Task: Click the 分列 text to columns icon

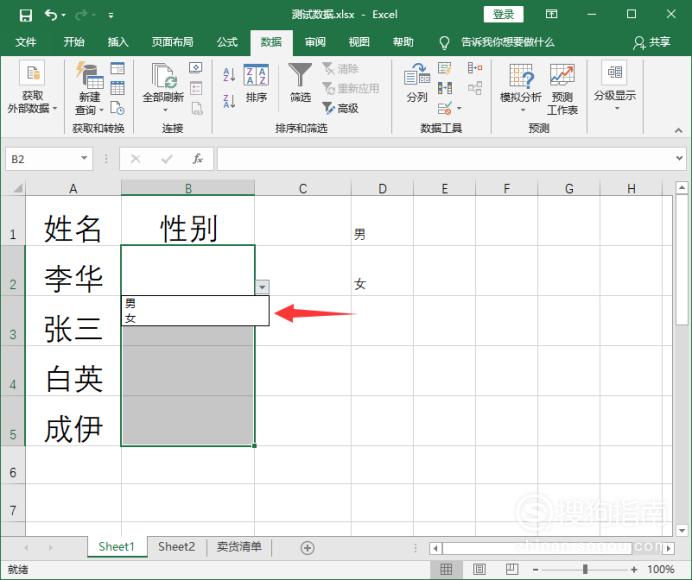Action: (417, 83)
